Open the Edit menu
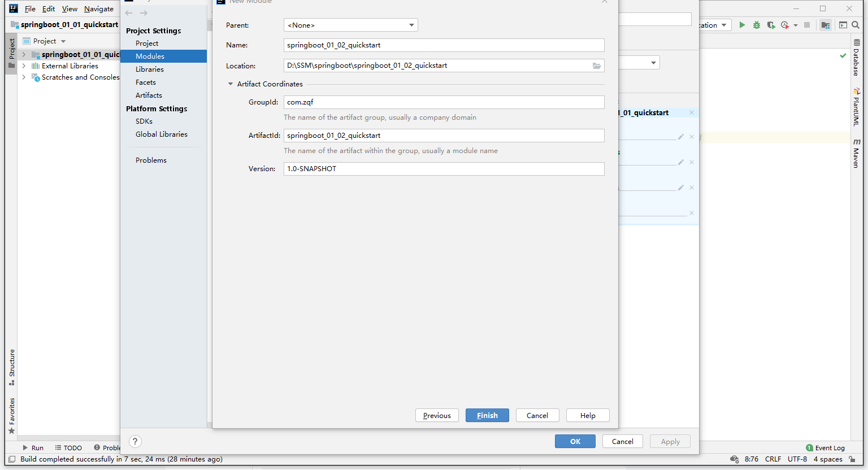Image resolution: width=868 pixels, height=470 pixels. point(49,9)
